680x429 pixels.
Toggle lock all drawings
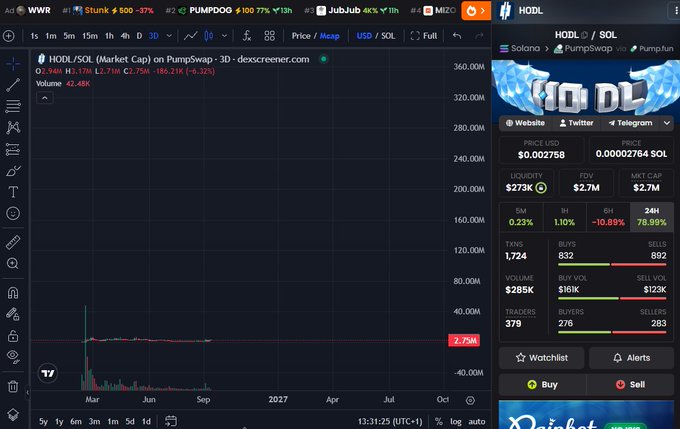[13, 335]
